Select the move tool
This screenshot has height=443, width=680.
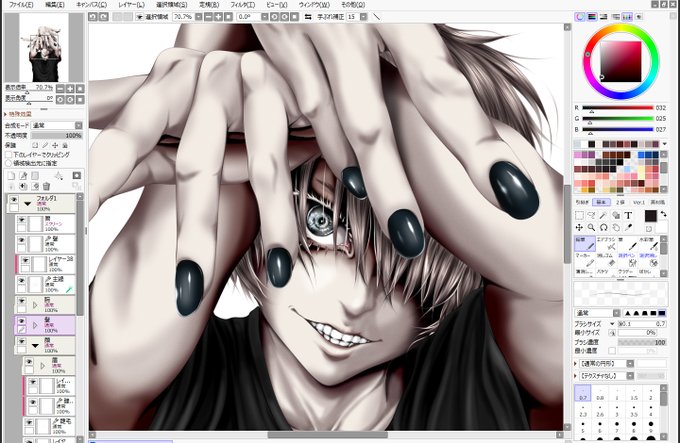click(x=579, y=228)
